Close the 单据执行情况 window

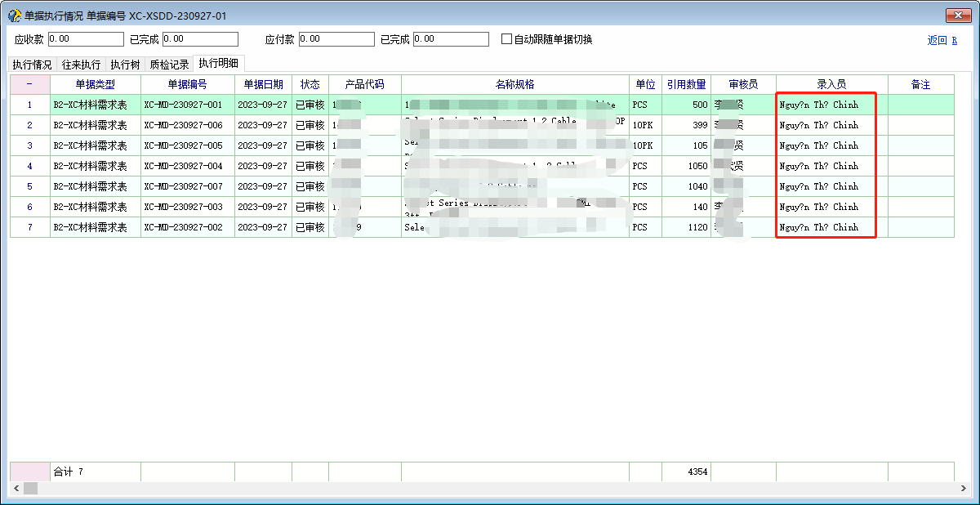click(x=958, y=16)
